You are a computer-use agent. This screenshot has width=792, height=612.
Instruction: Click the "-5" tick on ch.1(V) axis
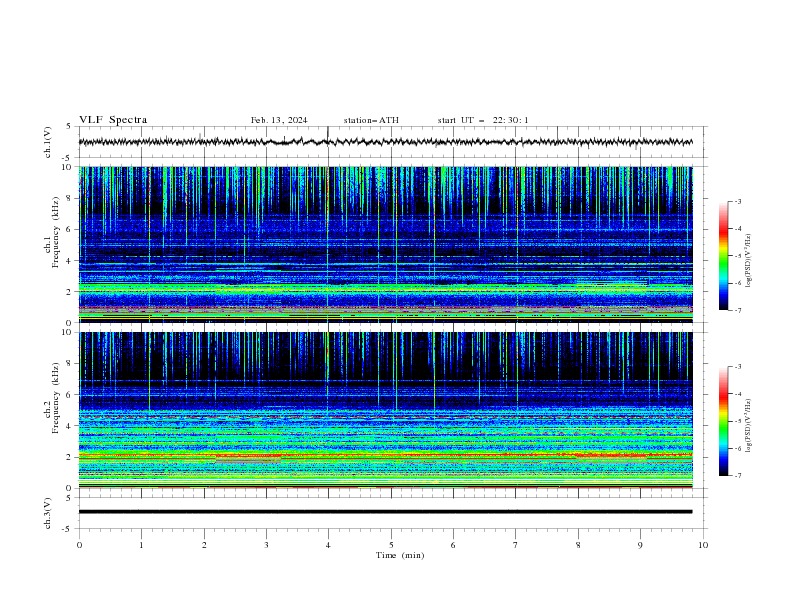[67, 158]
